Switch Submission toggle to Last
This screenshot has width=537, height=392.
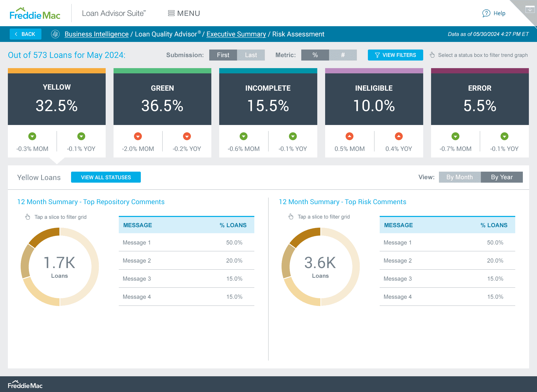[x=251, y=55]
